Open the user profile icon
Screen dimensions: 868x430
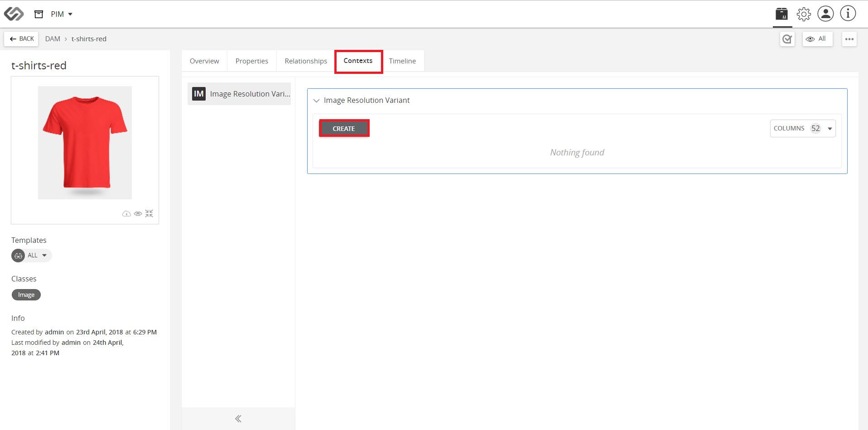click(825, 14)
